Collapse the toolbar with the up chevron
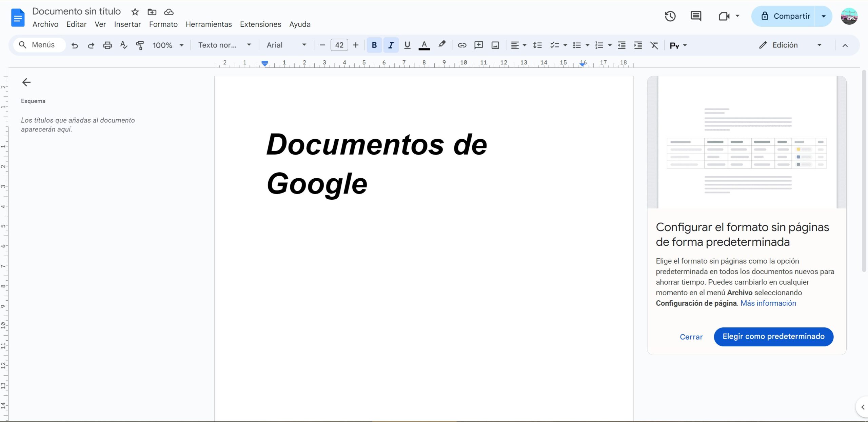The image size is (868, 422). coord(845,45)
